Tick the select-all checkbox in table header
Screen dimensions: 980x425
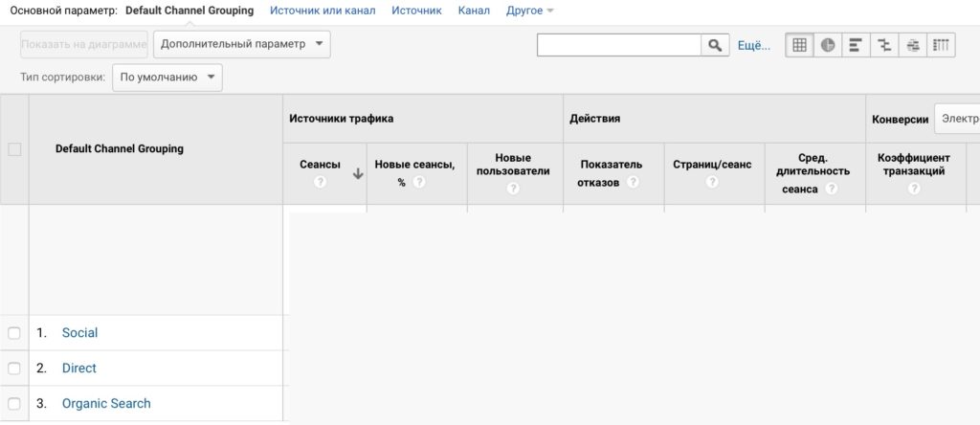[x=14, y=149]
